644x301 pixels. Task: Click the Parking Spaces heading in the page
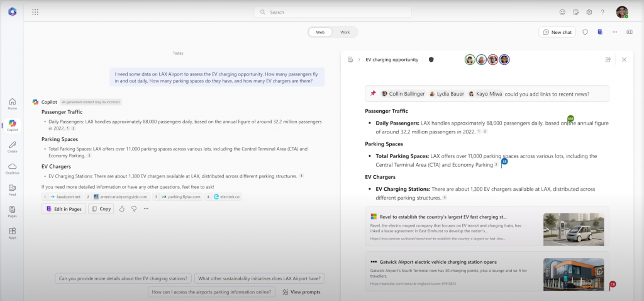click(384, 144)
